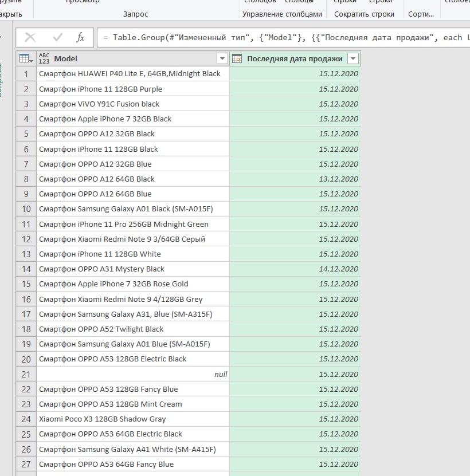Select row number 21 header
Screen dimensions: 470x476
pyautogui.click(x=26, y=374)
